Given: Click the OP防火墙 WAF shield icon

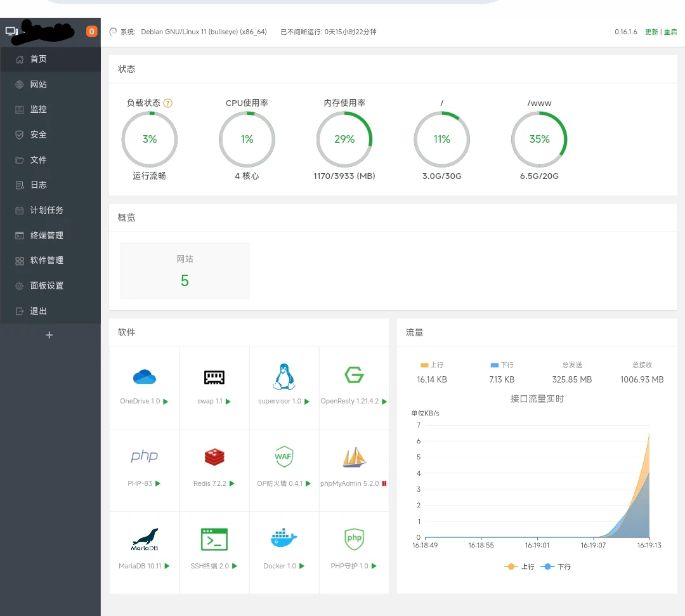Looking at the screenshot, I should [284, 457].
